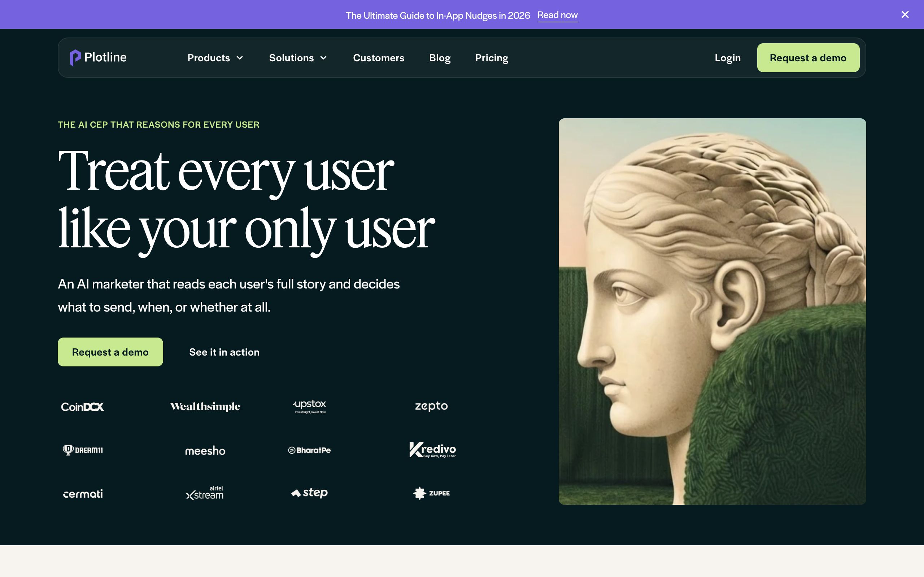
Task: Click Request a demo in navbar
Action: click(x=808, y=58)
